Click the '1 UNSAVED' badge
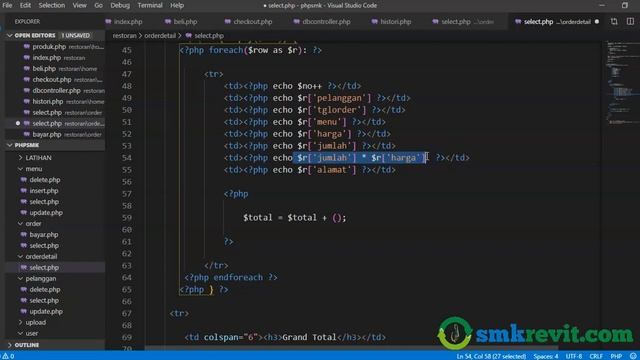640x360 pixels. [x=76, y=36]
